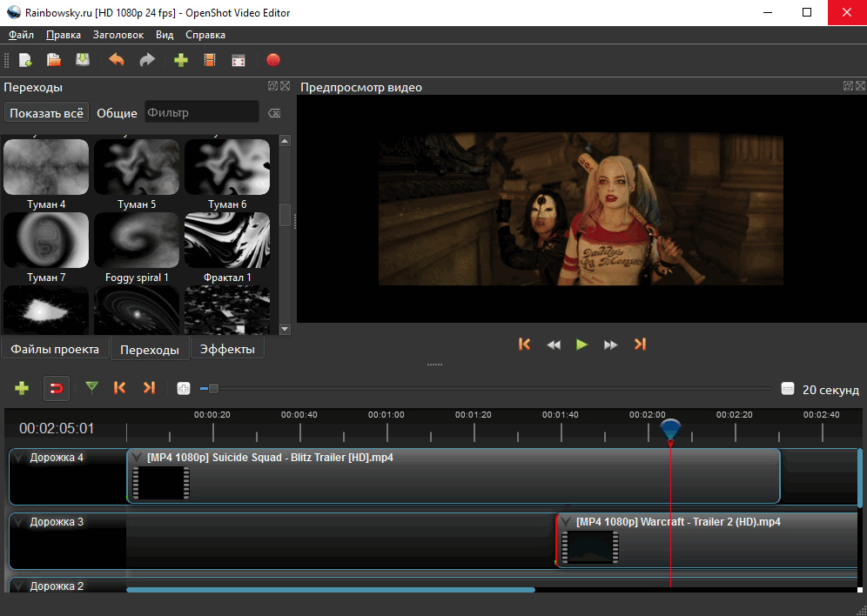The width and height of the screenshot is (867, 616).
Task: Open the Suicide Squad clip dropdown arrow
Action: coord(137,458)
